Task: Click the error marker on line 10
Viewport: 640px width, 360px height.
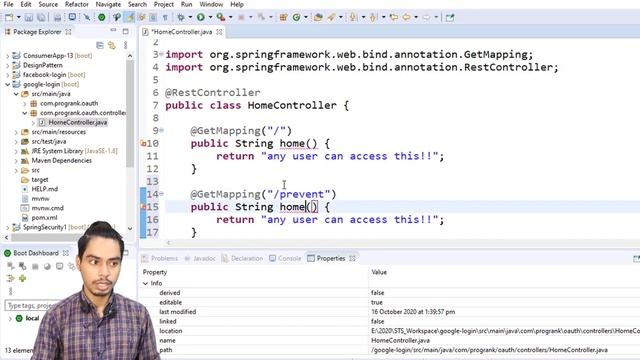Action: [x=143, y=143]
